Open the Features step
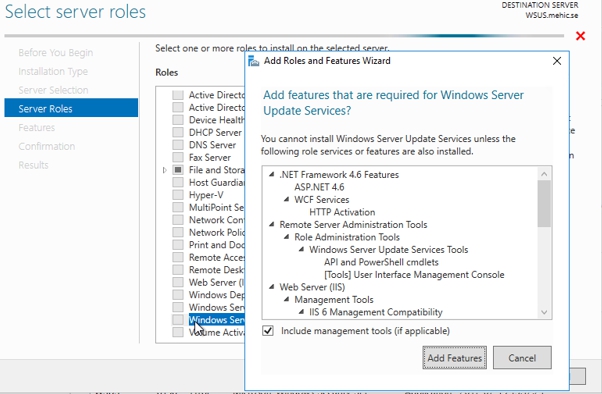Image resolution: width=602 pixels, height=394 pixels. pyautogui.click(x=36, y=127)
